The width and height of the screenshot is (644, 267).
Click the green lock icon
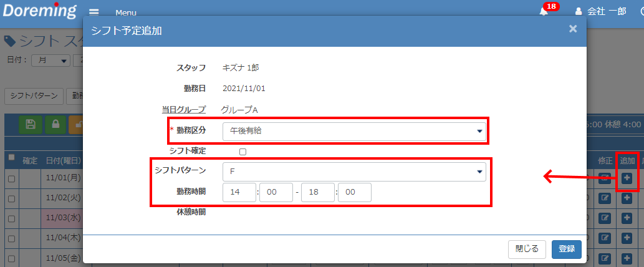pyautogui.click(x=55, y=125)
